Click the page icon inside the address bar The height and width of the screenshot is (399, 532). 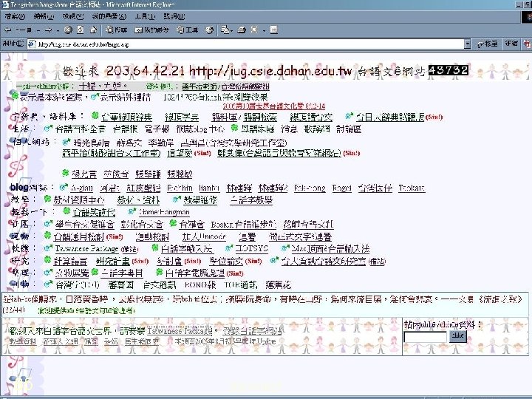tap(32, 44)
